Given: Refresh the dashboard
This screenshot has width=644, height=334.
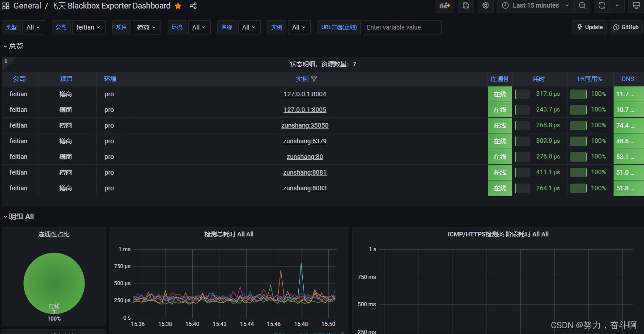Looking at the screenshot, I should point(602,5).
